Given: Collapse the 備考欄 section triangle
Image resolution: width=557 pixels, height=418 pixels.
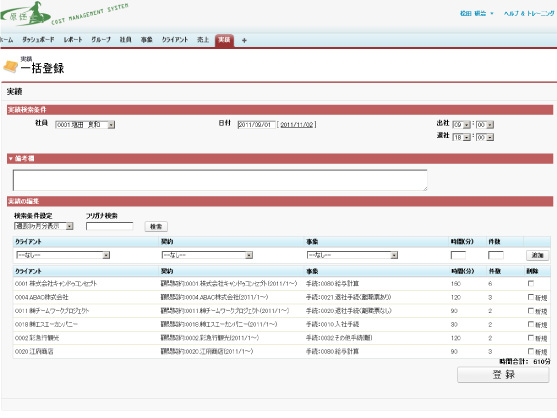Looking at the screenshot, I should click(x=11, y=158).
